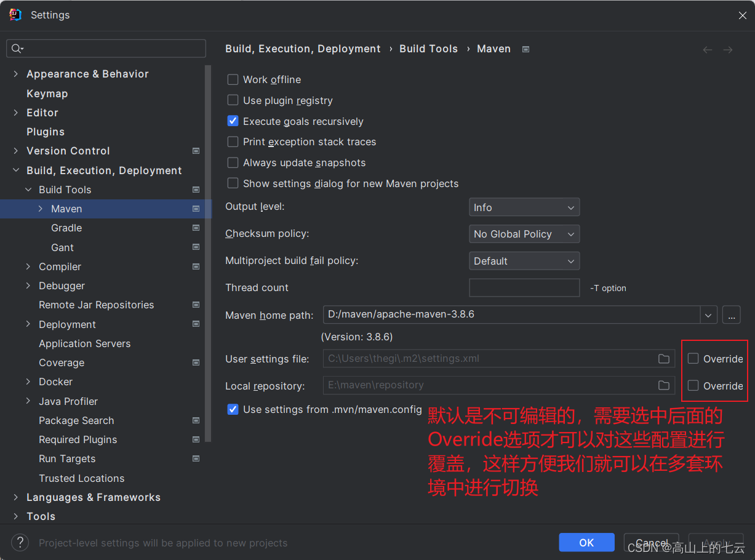Viewport: 755px width, 560px height.
Task: Expand the Docker node arrow
Action: (28, 382)
